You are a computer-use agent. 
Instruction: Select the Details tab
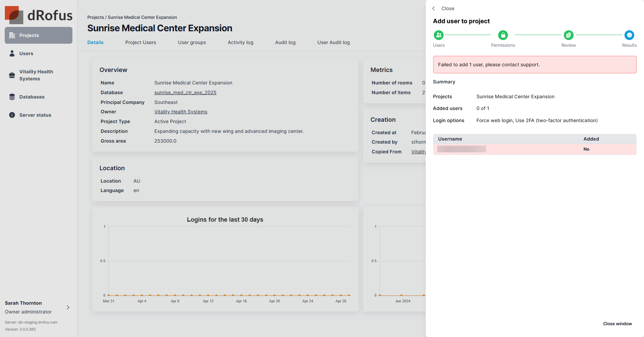tap(95, 42)
